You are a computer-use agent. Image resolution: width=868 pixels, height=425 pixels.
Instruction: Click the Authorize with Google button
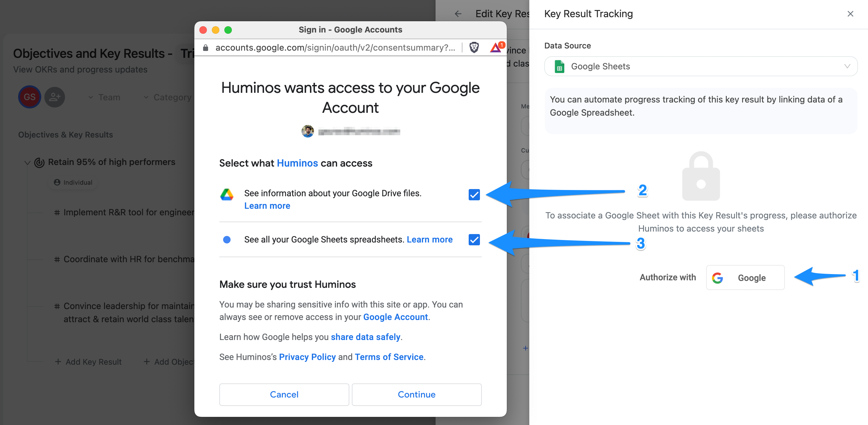[x=745, y=278]
